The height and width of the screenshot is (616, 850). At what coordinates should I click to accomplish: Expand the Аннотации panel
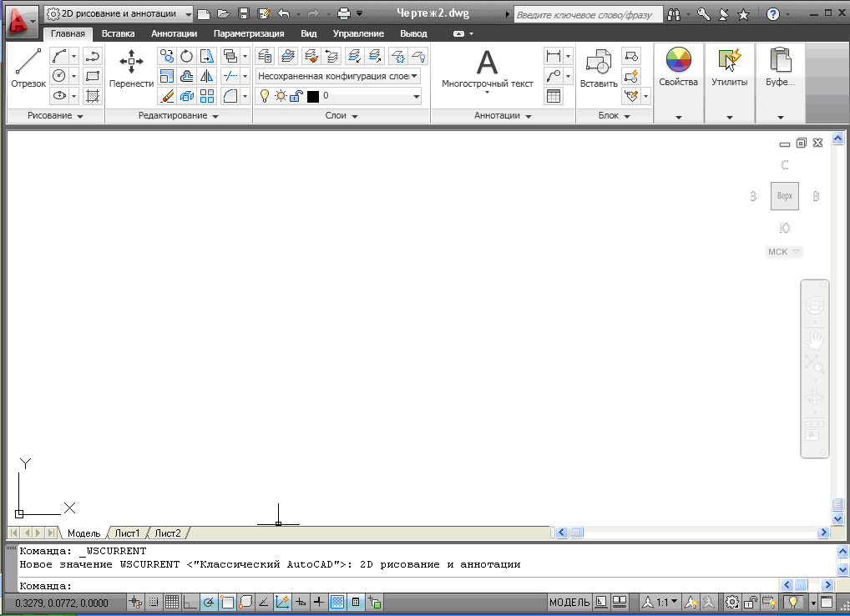(x=503, y=115)
